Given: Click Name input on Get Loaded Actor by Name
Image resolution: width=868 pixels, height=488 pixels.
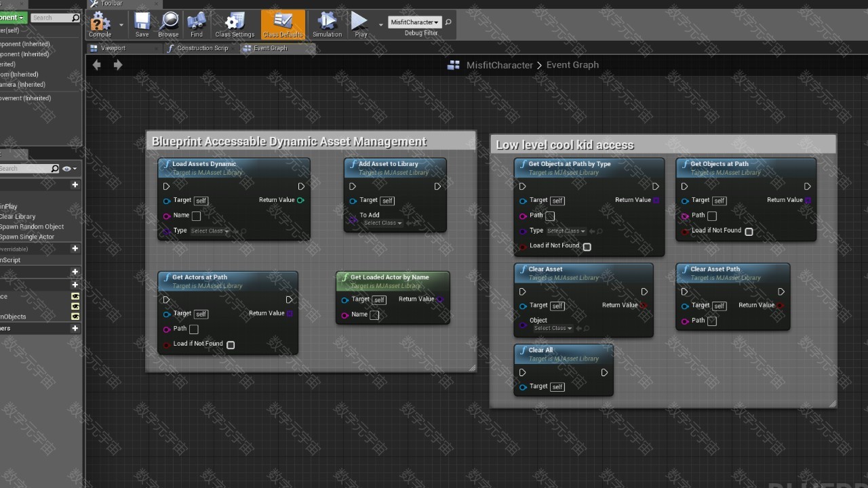Looking at the screenshot, I should (374, 315).
